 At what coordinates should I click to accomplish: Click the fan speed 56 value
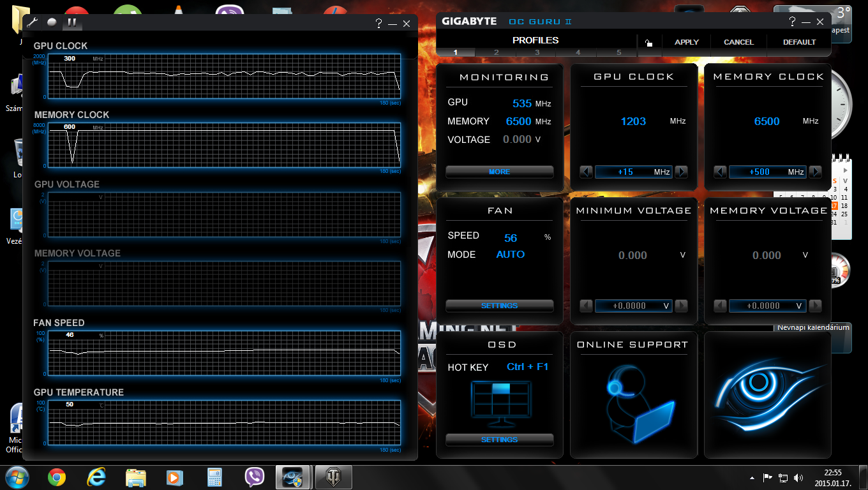(x=511, y=238)
